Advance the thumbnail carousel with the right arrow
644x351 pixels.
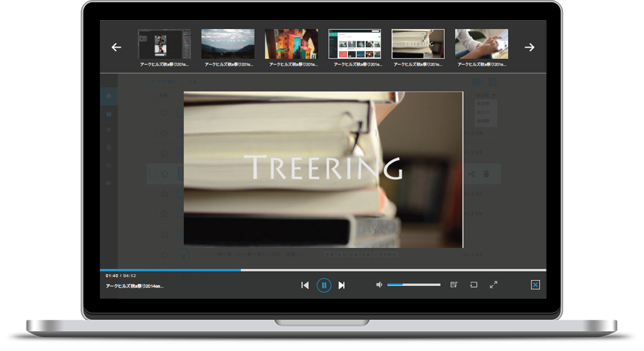click(x=530, y=46)
